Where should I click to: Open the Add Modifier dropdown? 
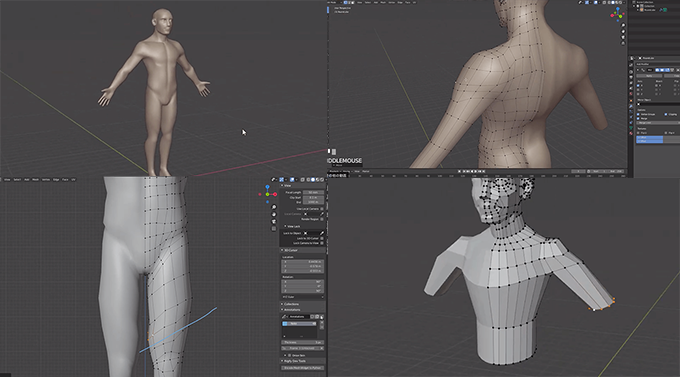(x=658, y=64)
